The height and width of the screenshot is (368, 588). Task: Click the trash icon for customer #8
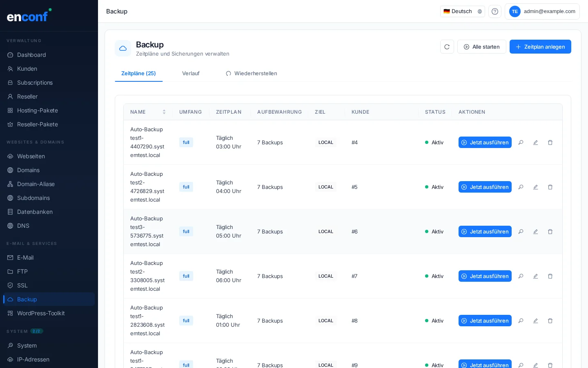pyautogui.click(x=550, y=321)
